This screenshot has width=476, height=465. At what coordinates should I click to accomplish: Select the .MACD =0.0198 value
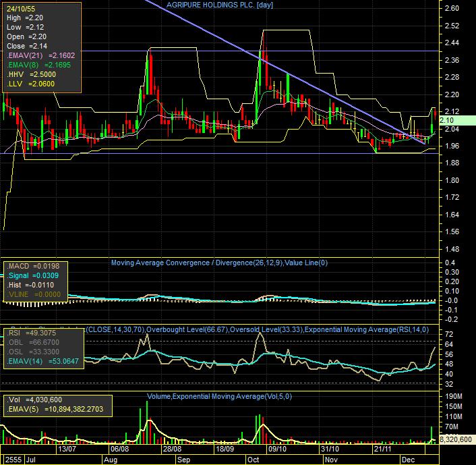(x=33, y=266)
